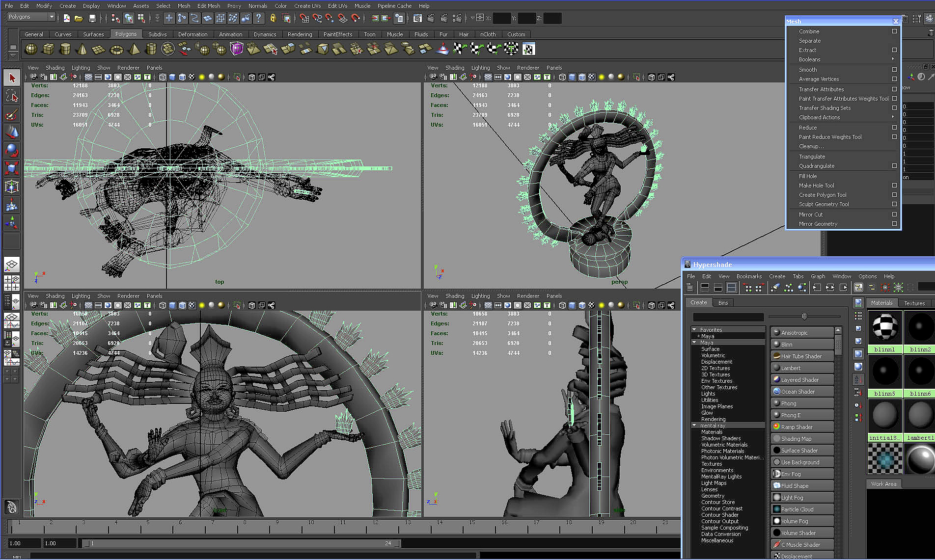Select the arrow Select Tool in toolbox

(x=12, y=78)
